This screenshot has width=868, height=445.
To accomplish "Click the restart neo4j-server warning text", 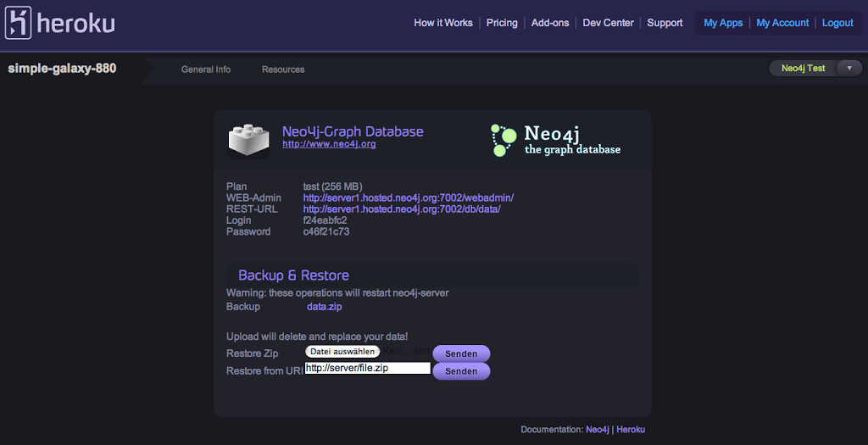I will (337, 292).
